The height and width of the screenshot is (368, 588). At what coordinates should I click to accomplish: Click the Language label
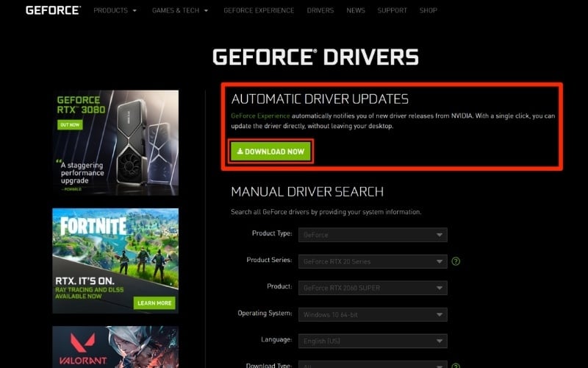[x=276, y=339]
